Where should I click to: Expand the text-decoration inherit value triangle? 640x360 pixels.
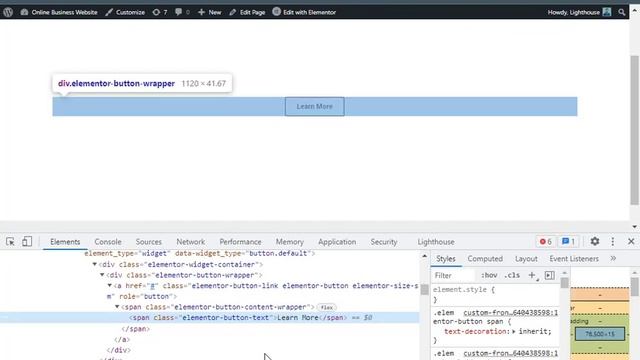[x=514, y=331]
